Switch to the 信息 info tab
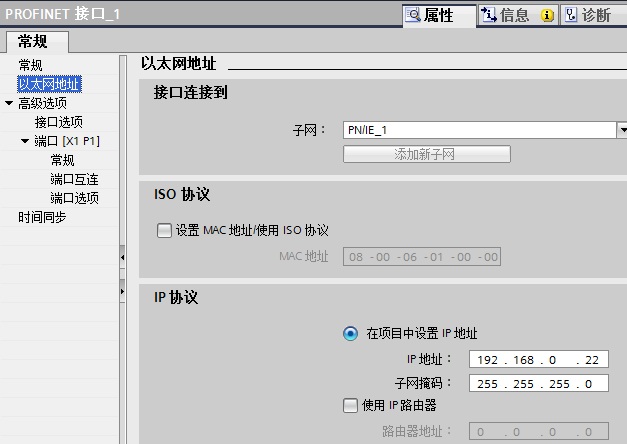Viewport: 627px width, 444px height. tap(517, 15)
